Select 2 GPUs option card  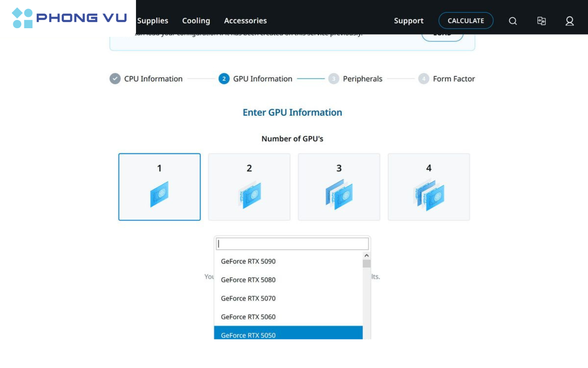click(x=249, y=187)
